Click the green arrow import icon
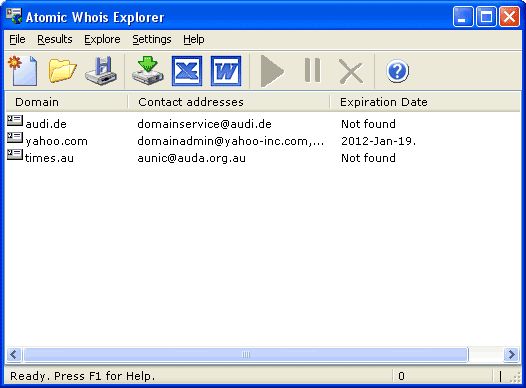The width and height of the screenshot is (526, 388). (148, 71)
